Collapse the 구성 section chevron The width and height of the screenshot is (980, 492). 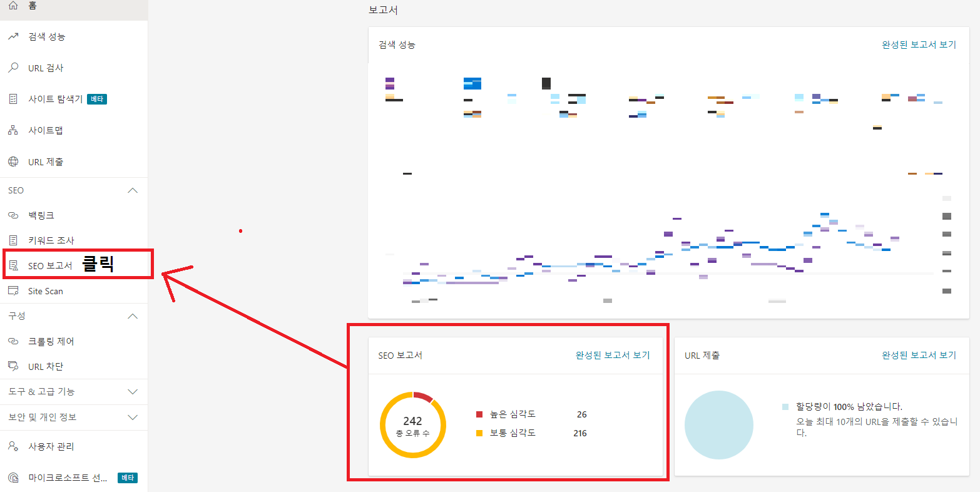pos(133,316)
